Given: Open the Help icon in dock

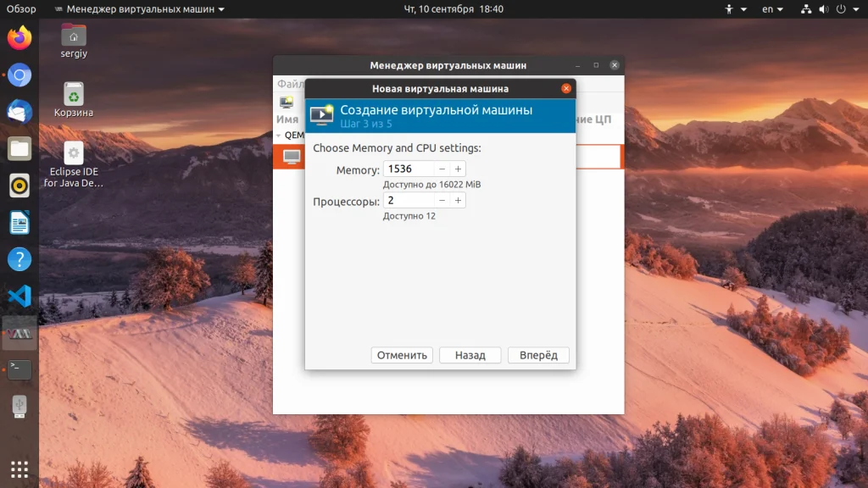Looking at the screenshot, I should (19, 259).
